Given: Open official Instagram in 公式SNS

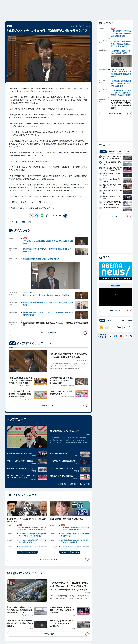Looking at the screenshot, I should (x=126, y=336).
